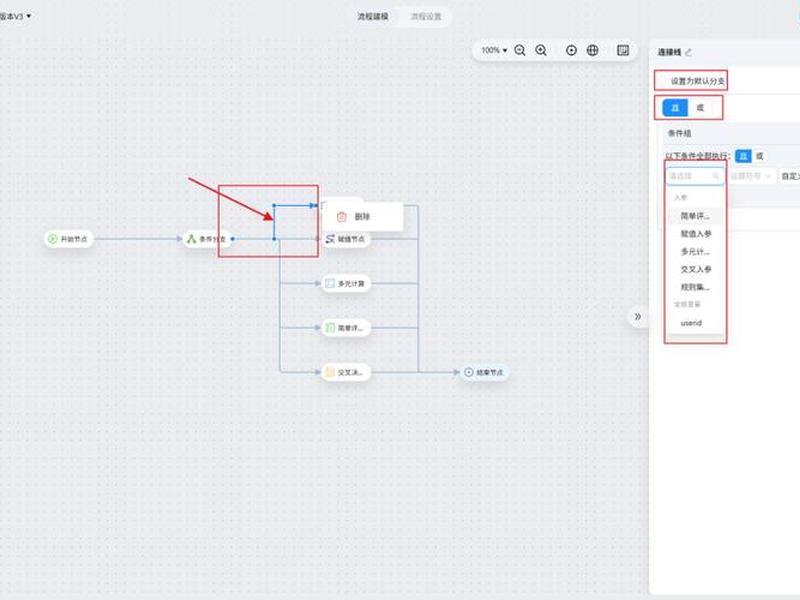Select the 条件分支 condition branch node
The height and width of the screenshot is (600, 800).
(207, 239)
